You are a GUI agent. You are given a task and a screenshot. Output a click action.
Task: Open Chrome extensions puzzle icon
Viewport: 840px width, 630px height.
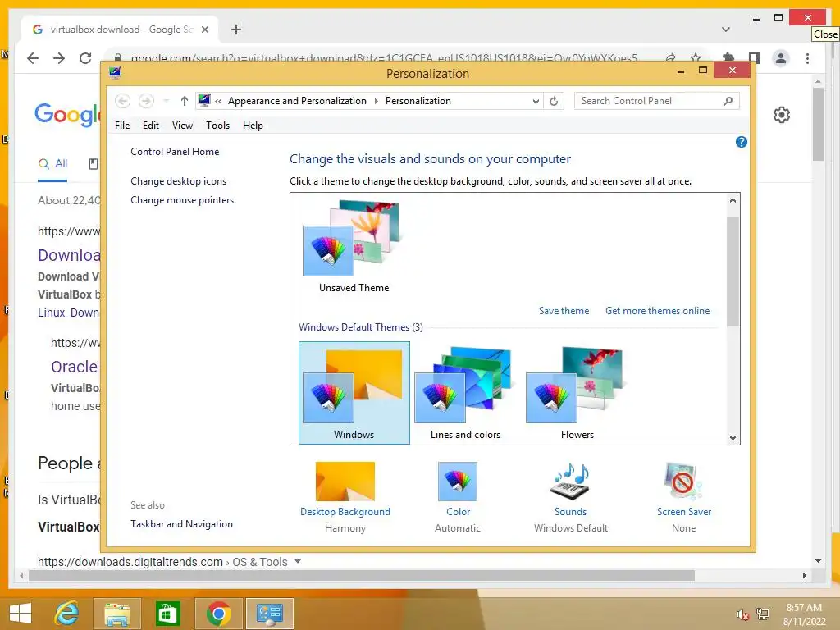[728, 58]
